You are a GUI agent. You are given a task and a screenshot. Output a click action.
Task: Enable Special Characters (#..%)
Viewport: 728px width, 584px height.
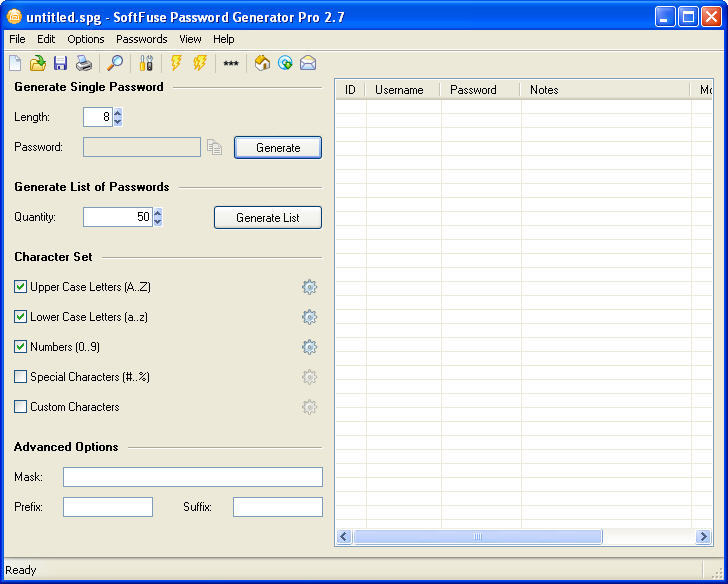[x=20, y=376]
